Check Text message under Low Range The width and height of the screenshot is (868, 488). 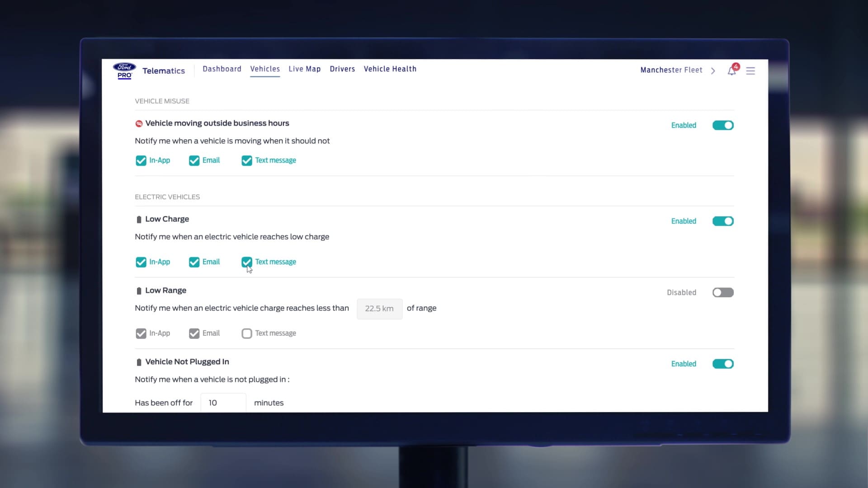tap(247, 333)
